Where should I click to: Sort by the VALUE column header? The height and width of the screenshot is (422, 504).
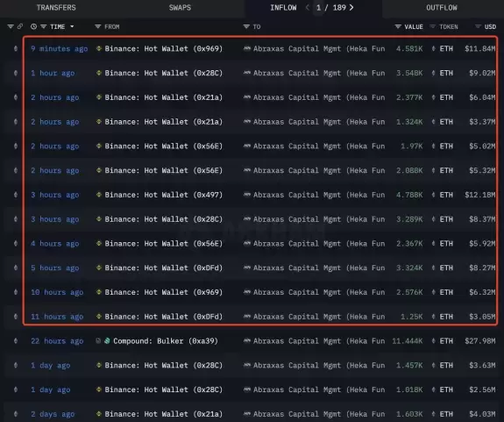pos(414,26)
